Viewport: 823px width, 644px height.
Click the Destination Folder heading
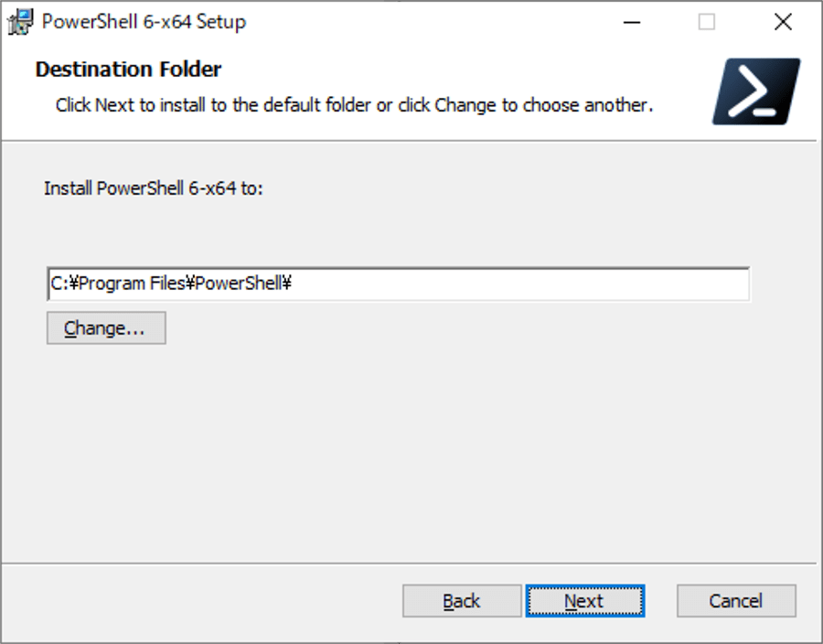[x=129, y=70]
